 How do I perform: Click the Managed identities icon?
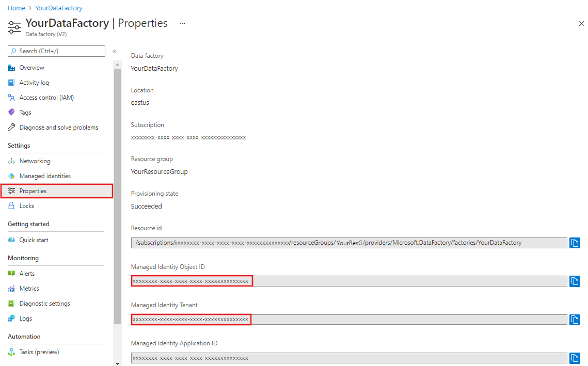point(12,176)
